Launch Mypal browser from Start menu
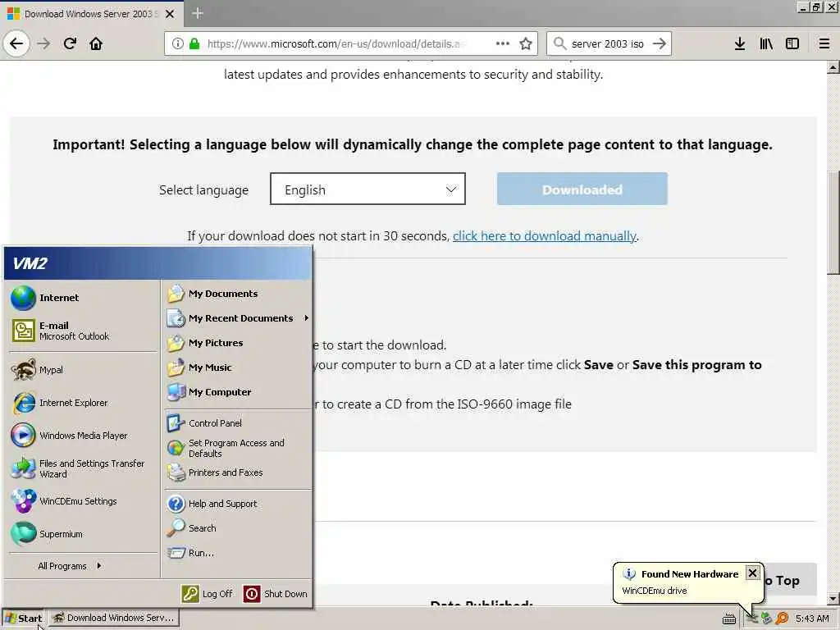 click(83, 370)
